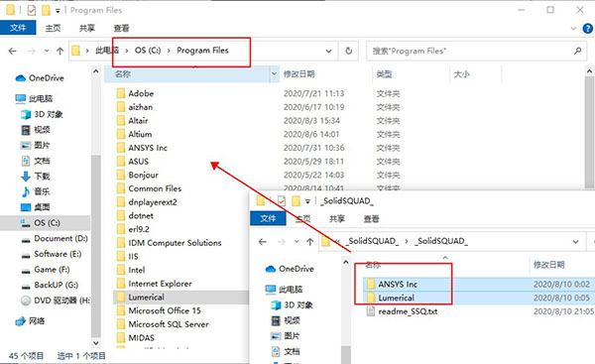Select the MIDAS folder icon
Screen dimensions: 595x364
(x=121, y=338)
